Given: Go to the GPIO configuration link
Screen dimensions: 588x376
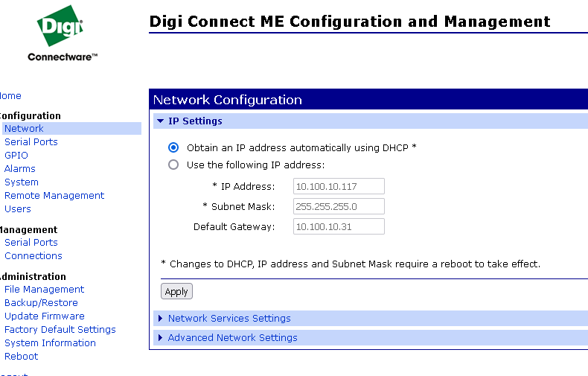Looking at the screenshot, I should click(x=16, y=155).
